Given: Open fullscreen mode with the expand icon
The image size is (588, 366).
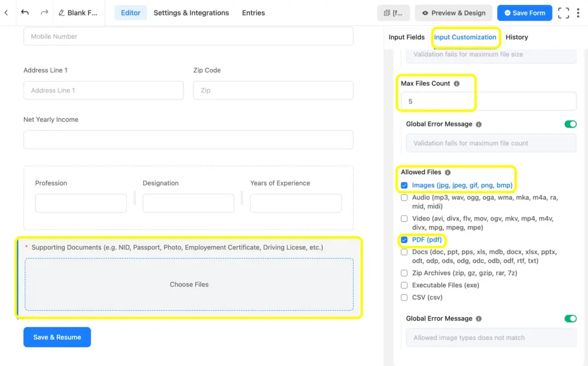Looking at the screenshot, I should [x=563, y=12].
